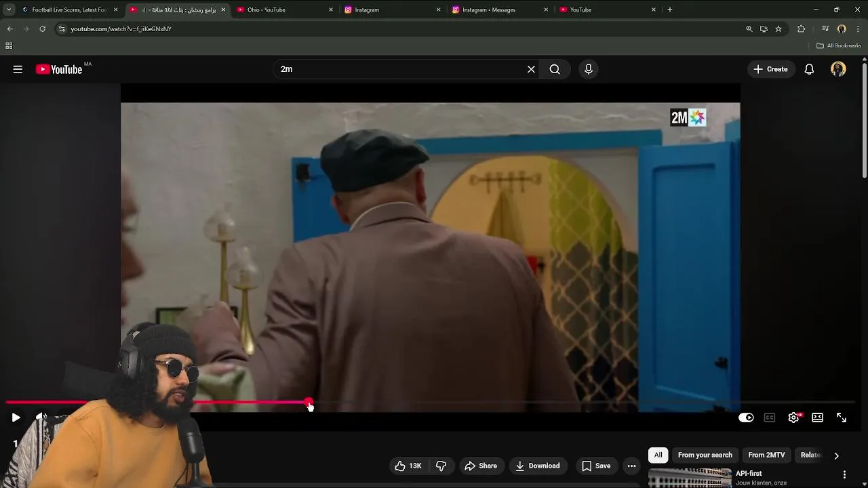Click the search magnifier button
Image resolution: width=868 pixels, height=488 pixels.
click(555, 69)
